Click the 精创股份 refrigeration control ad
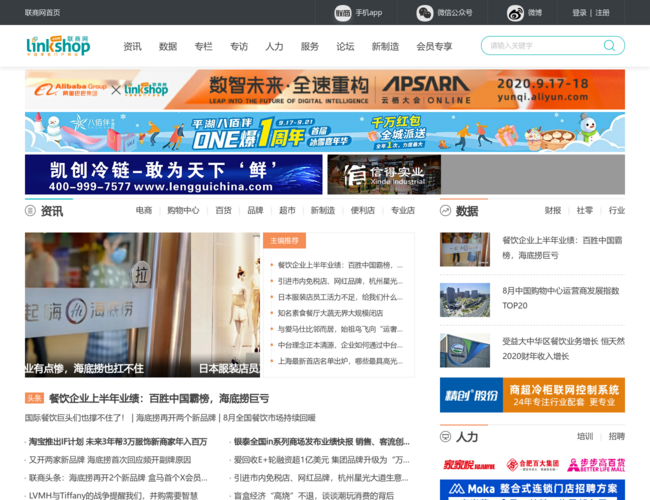The width and height of the screenshot is (650, 500). (x=532, y=395)
